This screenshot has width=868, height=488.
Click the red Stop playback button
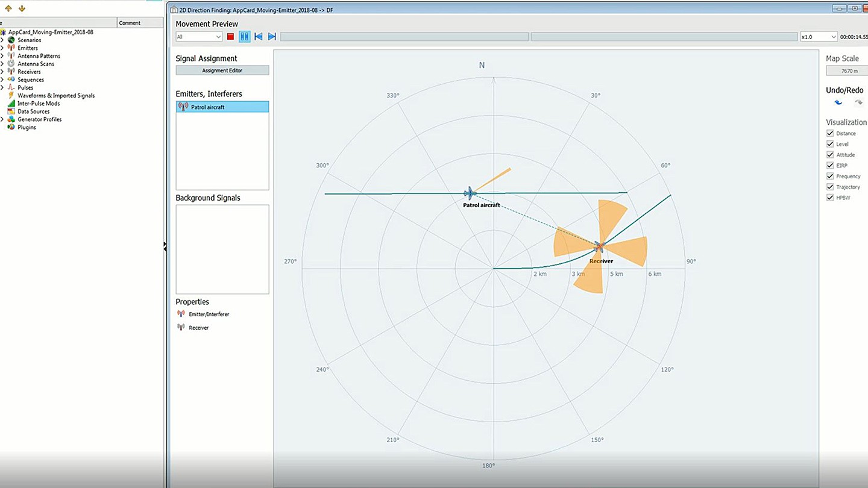pos(230,36)
